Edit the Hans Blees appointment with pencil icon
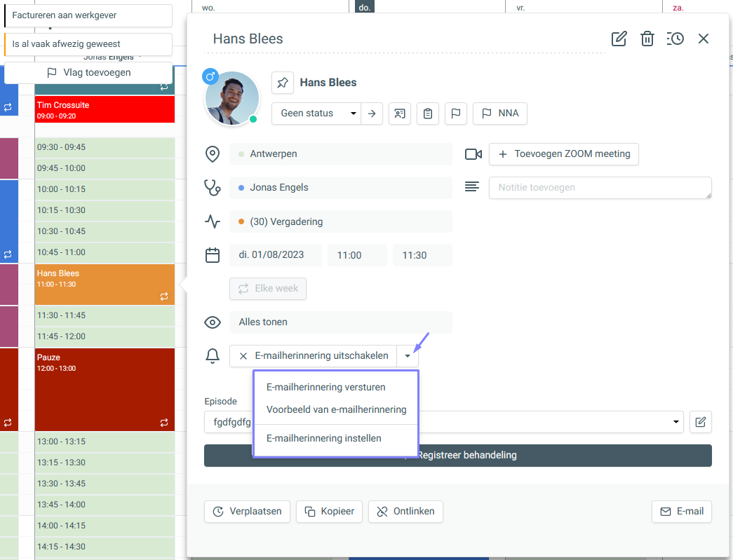733x560 pixels. coord(619,39)
